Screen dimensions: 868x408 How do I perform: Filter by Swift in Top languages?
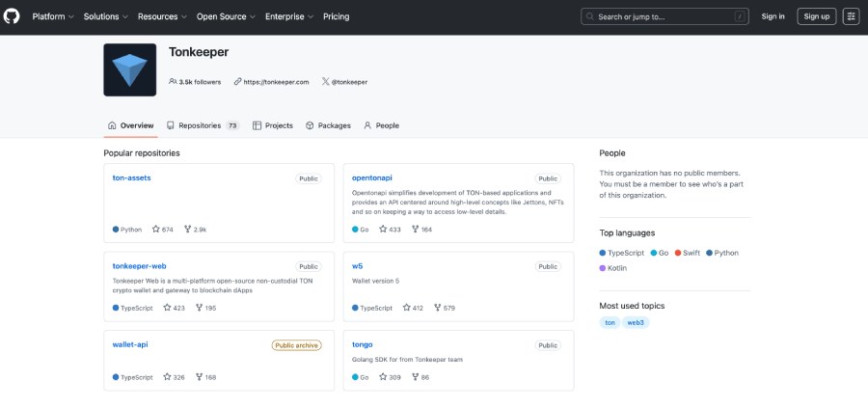(x=687, y=253)
